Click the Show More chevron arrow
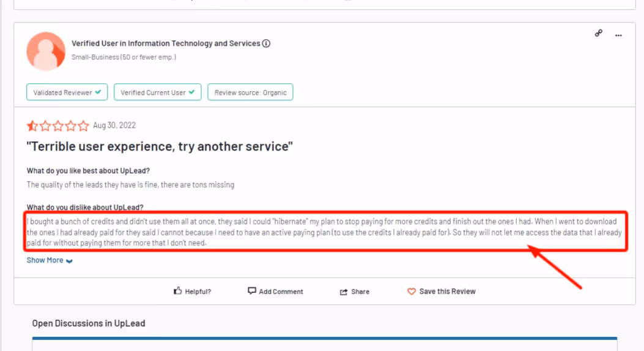Viewport: 644px width, 351px height. 69,261
